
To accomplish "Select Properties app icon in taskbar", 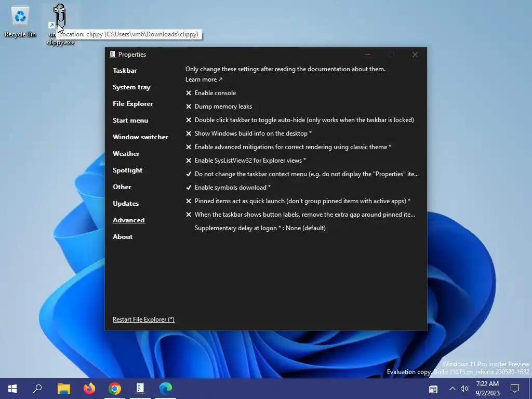I will (x=140, y=389).
